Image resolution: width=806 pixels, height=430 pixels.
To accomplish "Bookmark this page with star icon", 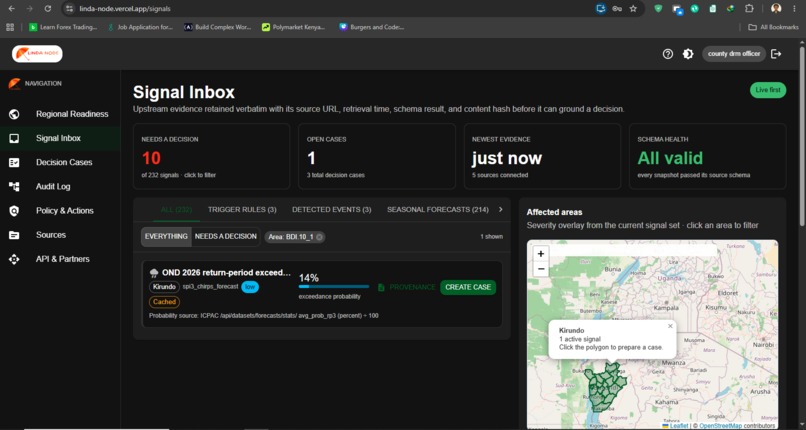I will tap(633, 9).
